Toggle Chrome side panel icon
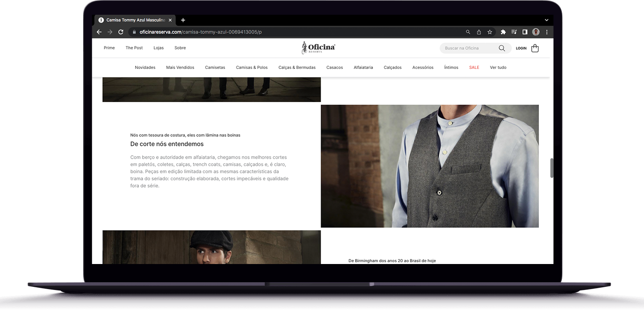 click(525, 32)
